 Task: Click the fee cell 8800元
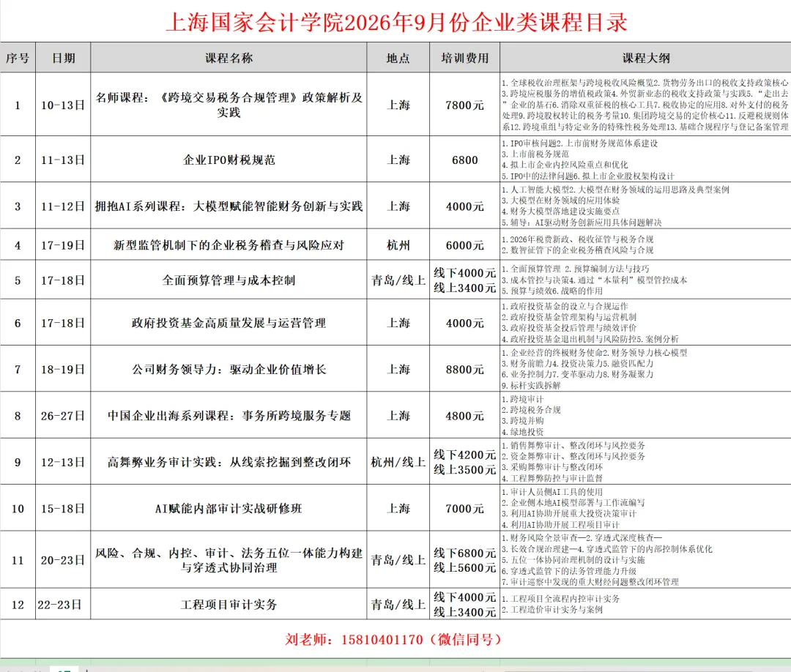click(x=464, y=369)
